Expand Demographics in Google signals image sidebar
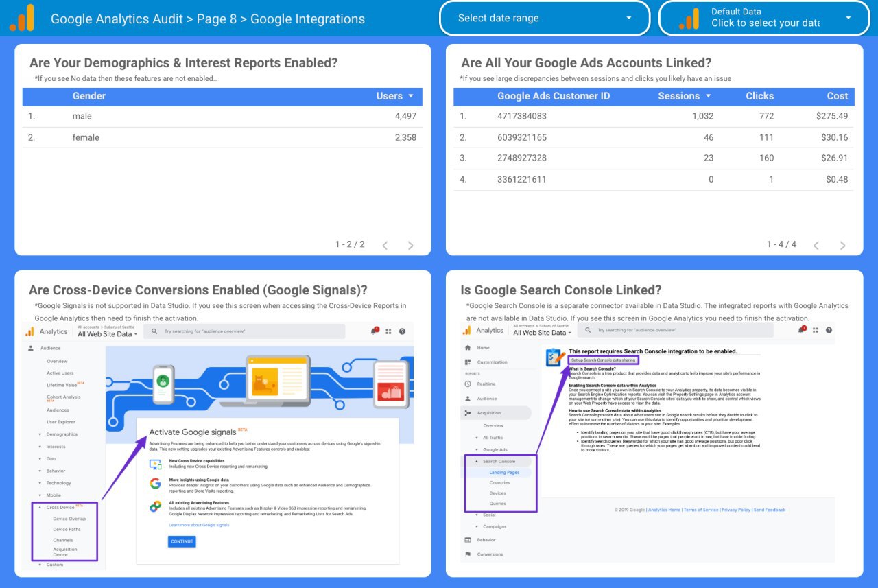 (40, 434)
